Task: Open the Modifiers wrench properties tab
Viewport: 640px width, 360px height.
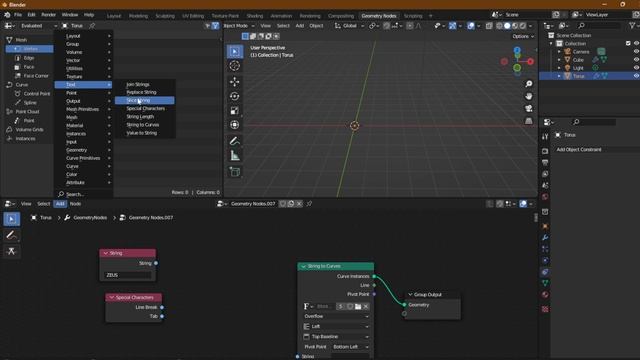Action: point(545,238)
